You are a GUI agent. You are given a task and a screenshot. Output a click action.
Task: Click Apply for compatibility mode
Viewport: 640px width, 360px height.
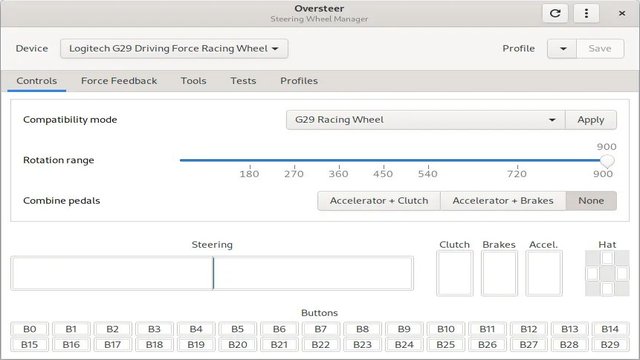(x=591, y=120)
